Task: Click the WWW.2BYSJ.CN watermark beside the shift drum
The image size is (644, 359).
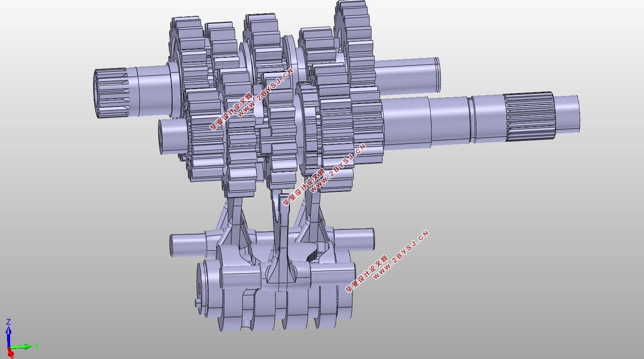Action: point(401,255)
